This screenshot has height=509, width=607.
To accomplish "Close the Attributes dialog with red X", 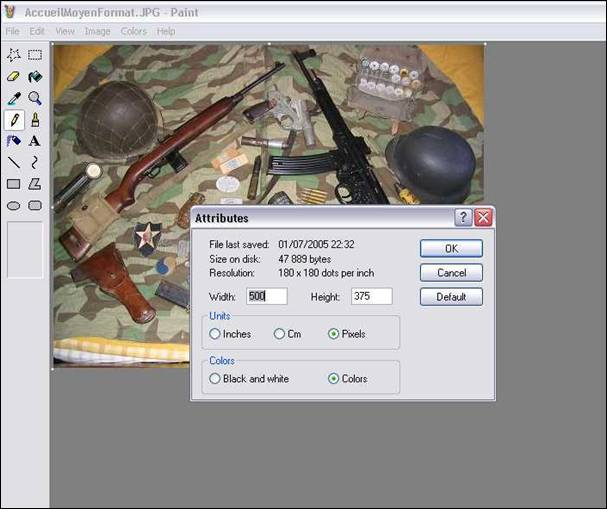I will [x=484, y=218].
